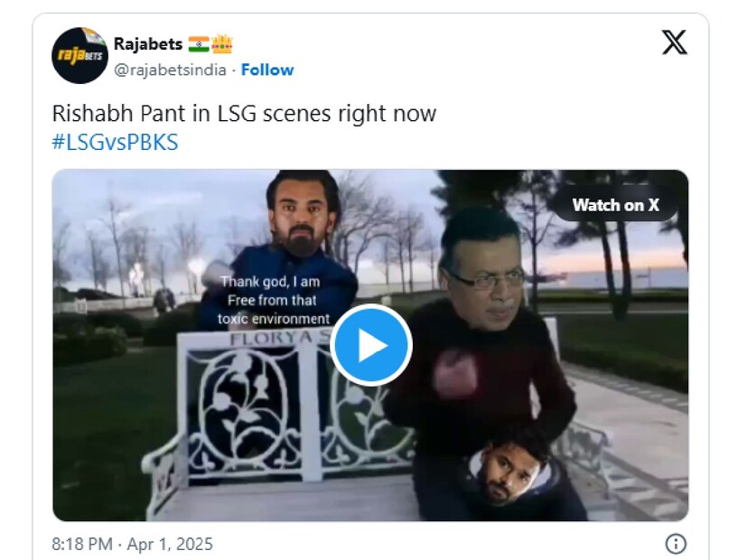Click the @rajabetsindia handle
Viewport: 747px width, 560px height.
[171, 70]
